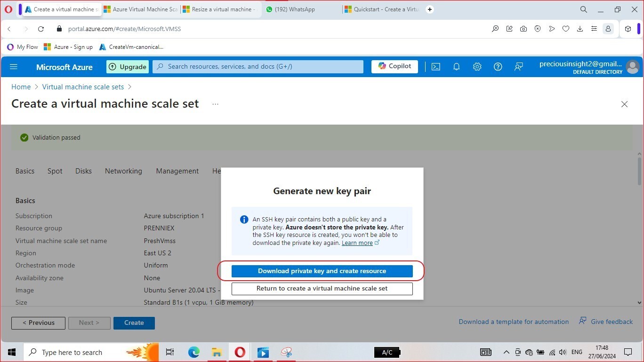Open a new browser tab with the plus

coord(430,9)
